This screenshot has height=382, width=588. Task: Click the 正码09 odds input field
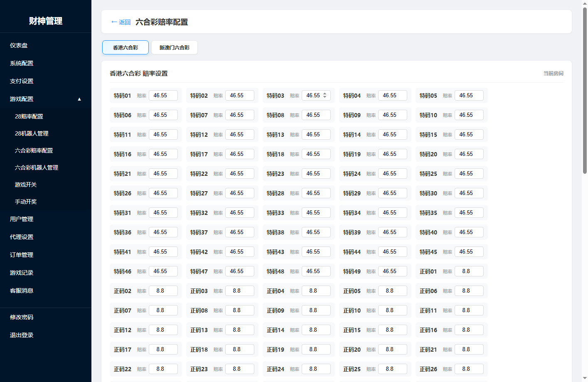[316, 311]
